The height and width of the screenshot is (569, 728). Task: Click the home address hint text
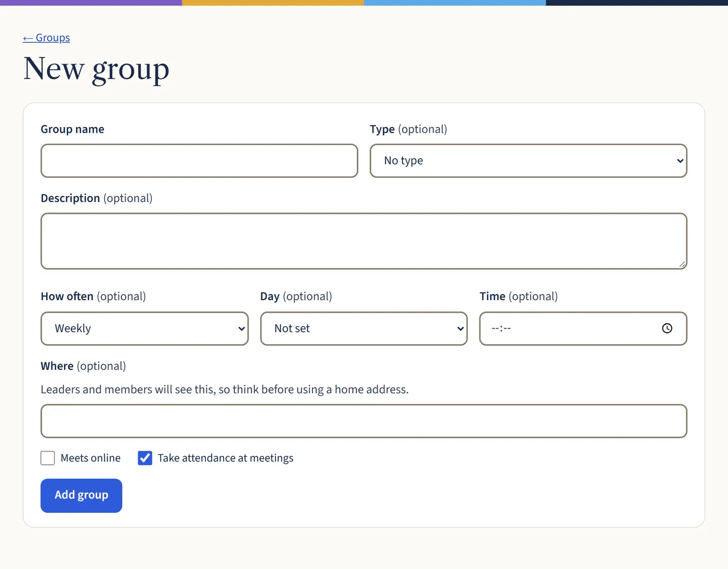[x=225, y=390]
